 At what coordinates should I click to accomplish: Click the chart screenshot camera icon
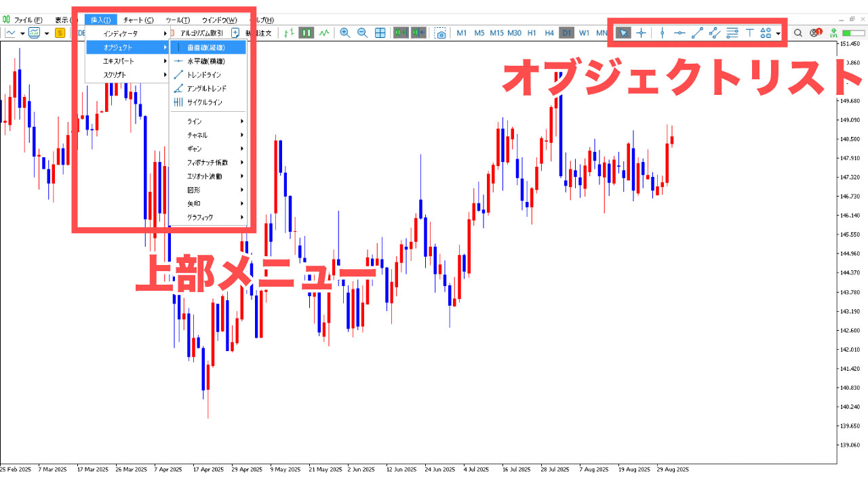coord(441,32)
